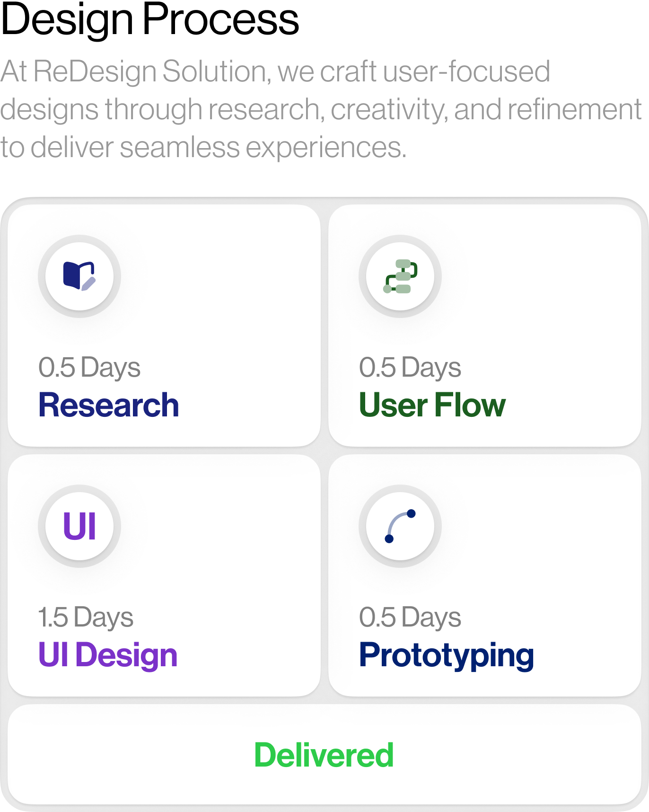Click the Delivered status text
This screenshot has width=649, height=812.
(324, 755)
